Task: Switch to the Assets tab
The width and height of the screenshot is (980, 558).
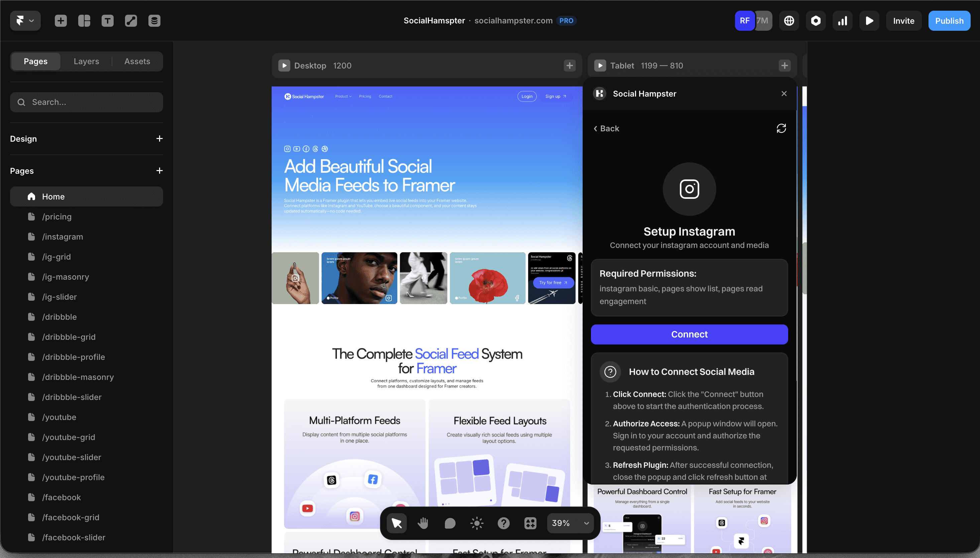Action: coord(137,61)
